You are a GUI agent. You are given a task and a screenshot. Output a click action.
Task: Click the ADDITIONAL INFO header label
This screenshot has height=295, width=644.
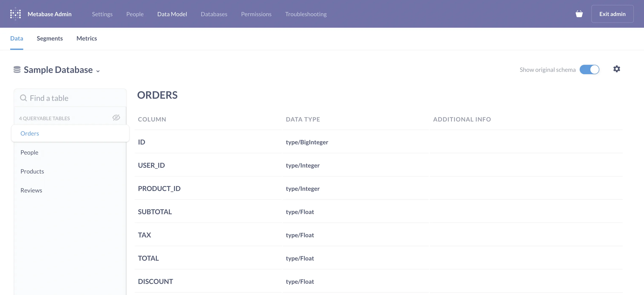(462, 119)
